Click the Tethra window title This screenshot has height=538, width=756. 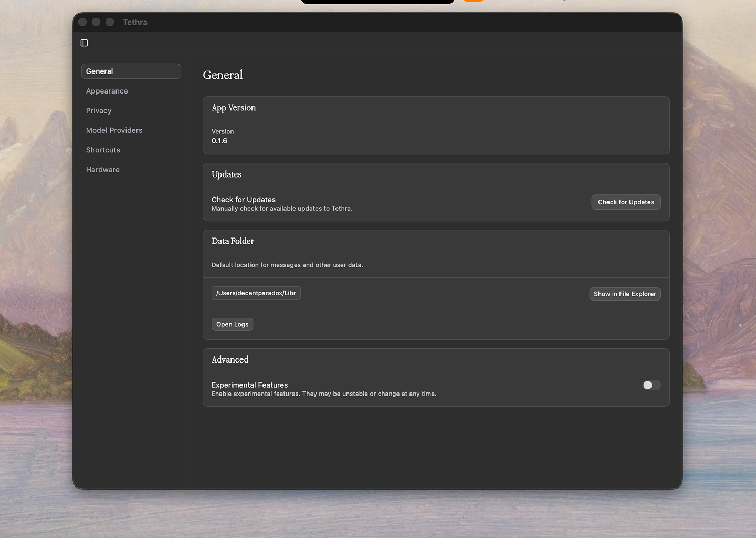coord(135,22)
